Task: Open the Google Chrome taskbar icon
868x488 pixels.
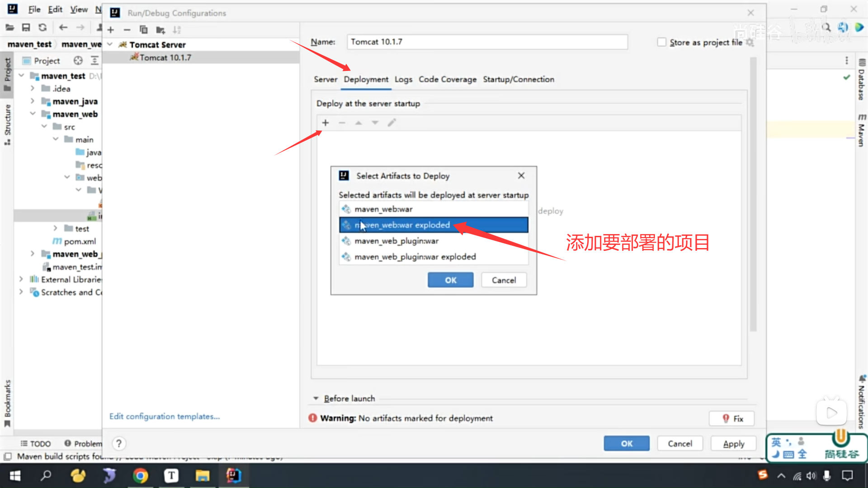Action: [x=140, y=475]
